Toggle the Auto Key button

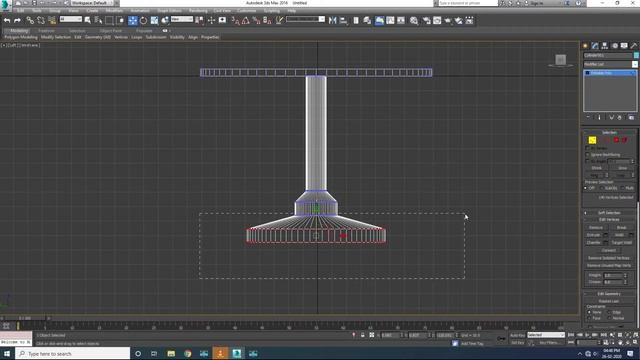click(517, 335)
